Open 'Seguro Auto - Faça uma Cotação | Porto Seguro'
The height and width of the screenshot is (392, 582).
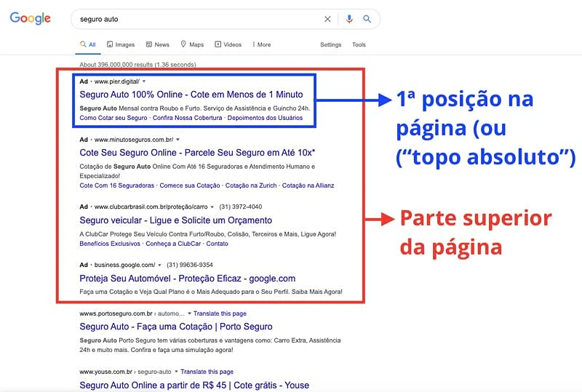[176, 327]
